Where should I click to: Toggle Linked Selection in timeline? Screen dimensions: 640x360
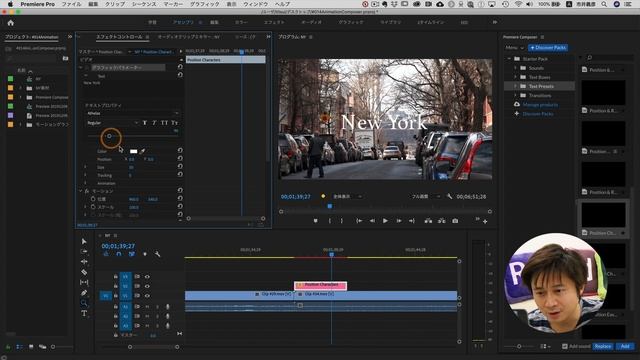pos(132,254)
